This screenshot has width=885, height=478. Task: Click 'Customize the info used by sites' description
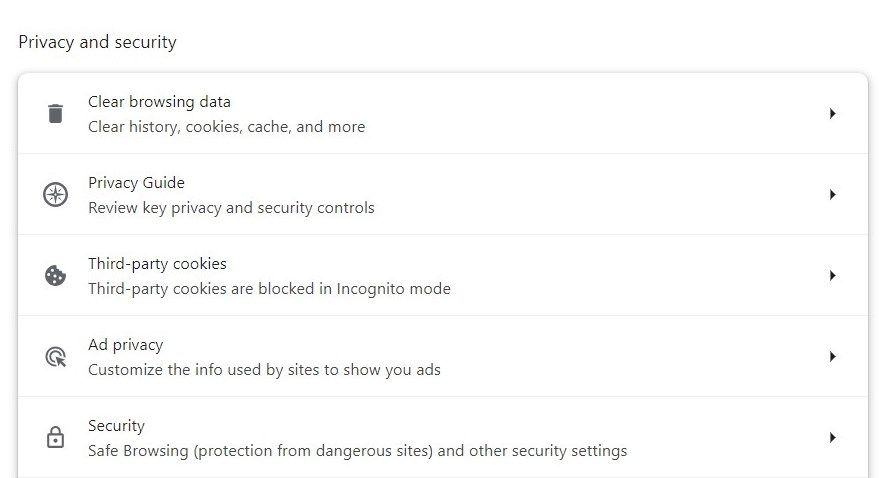pyautogui.click(x=264, y=370)
